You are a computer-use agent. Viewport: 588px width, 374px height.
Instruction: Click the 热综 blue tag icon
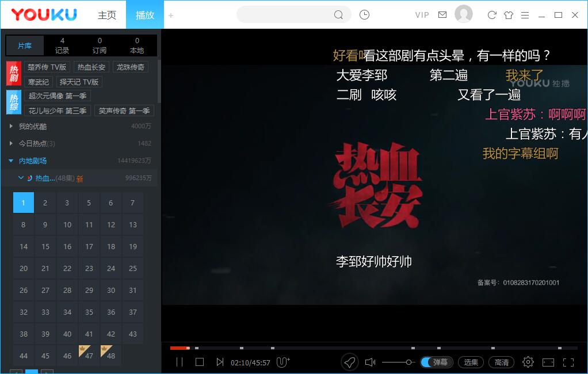point(14,102)
